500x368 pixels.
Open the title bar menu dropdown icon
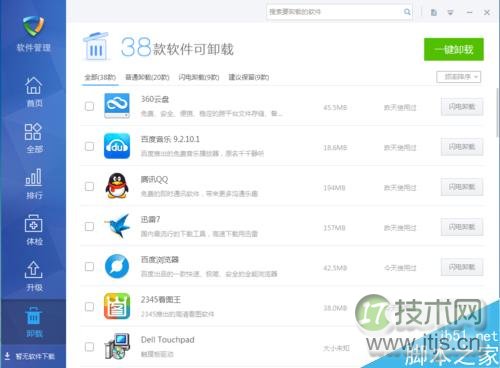[450, 12]
